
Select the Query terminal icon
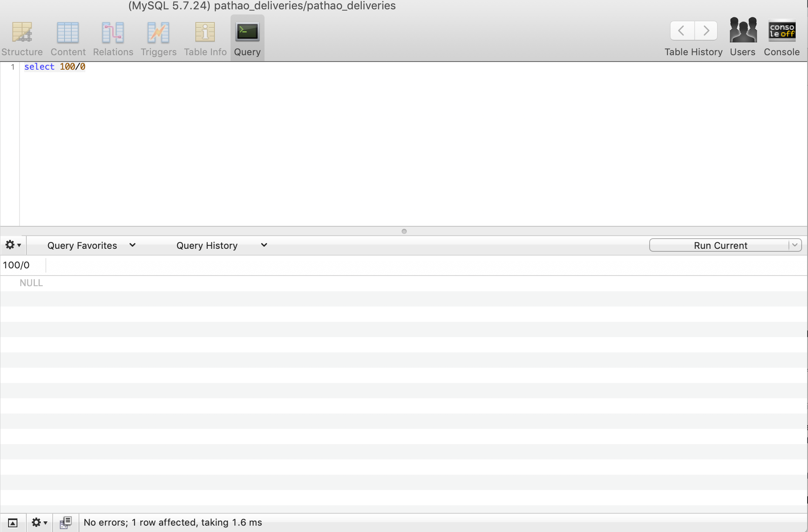tap(248, 32)
